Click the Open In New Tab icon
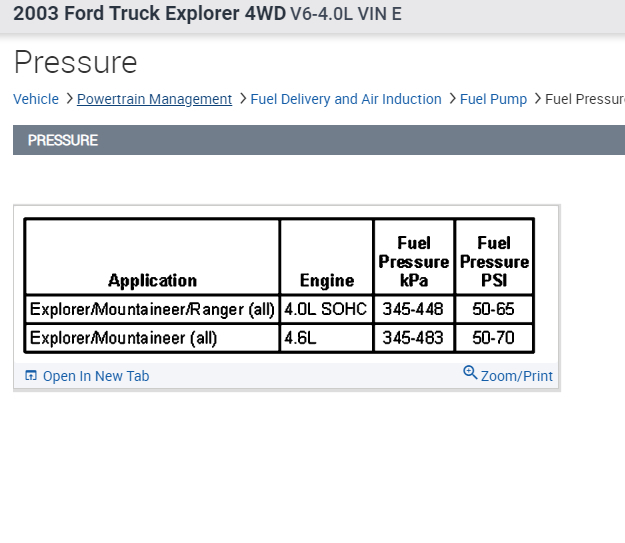Screen dimensions: 625x543 pos(31,376)
